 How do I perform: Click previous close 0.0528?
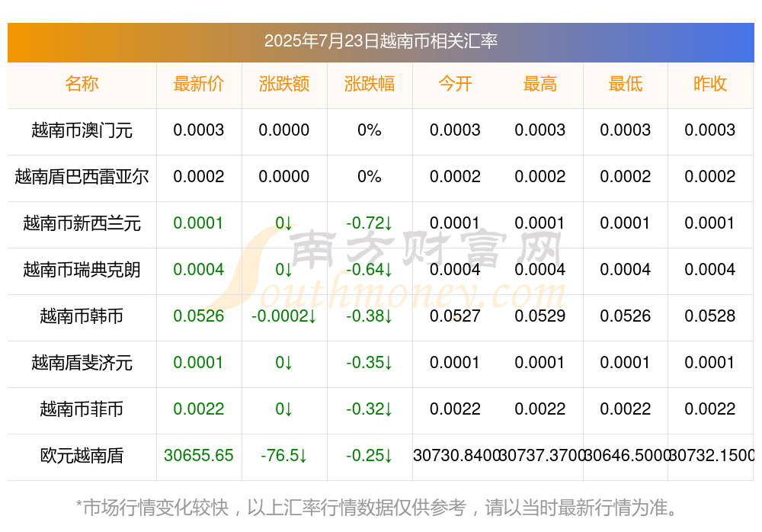[710, 316]
